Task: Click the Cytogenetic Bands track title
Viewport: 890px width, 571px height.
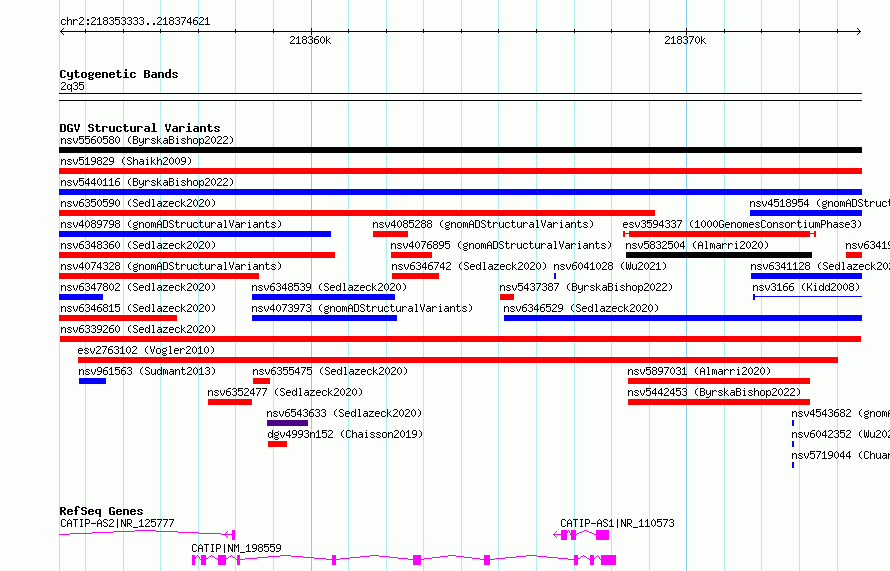Action: (x=119, y=74)
